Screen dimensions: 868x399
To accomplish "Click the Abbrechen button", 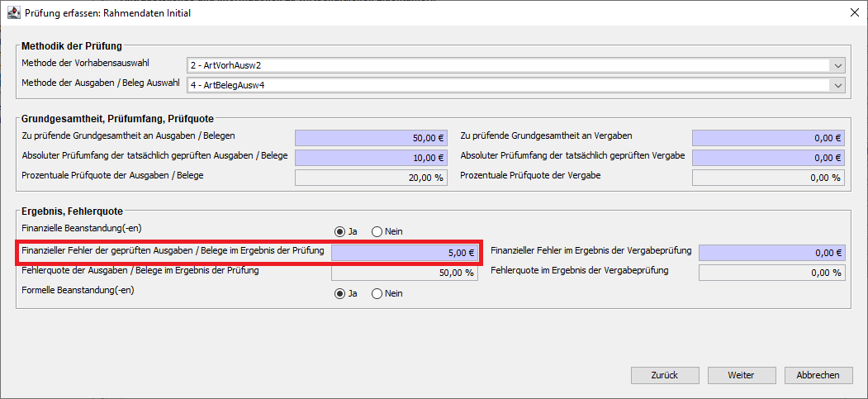I will [818, 375].
